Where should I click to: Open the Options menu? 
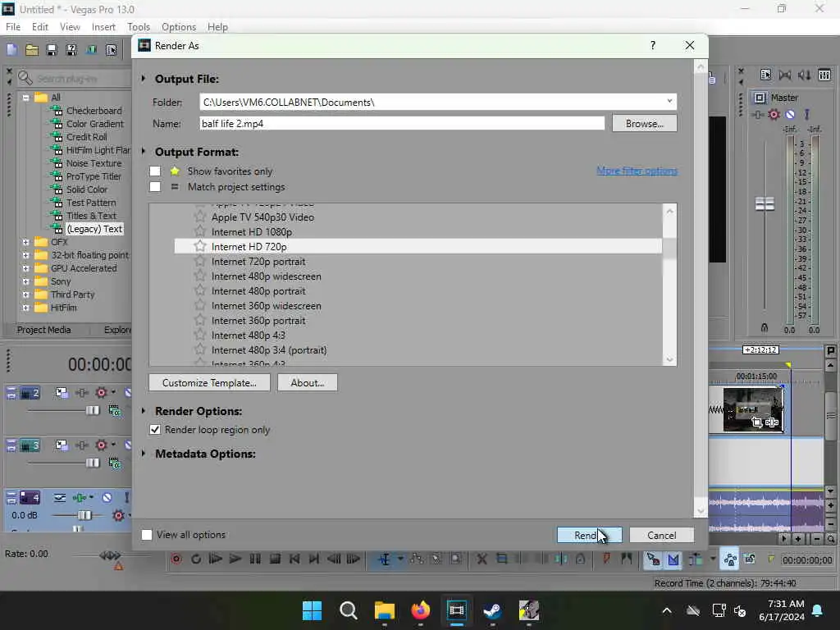pos(178,27)
